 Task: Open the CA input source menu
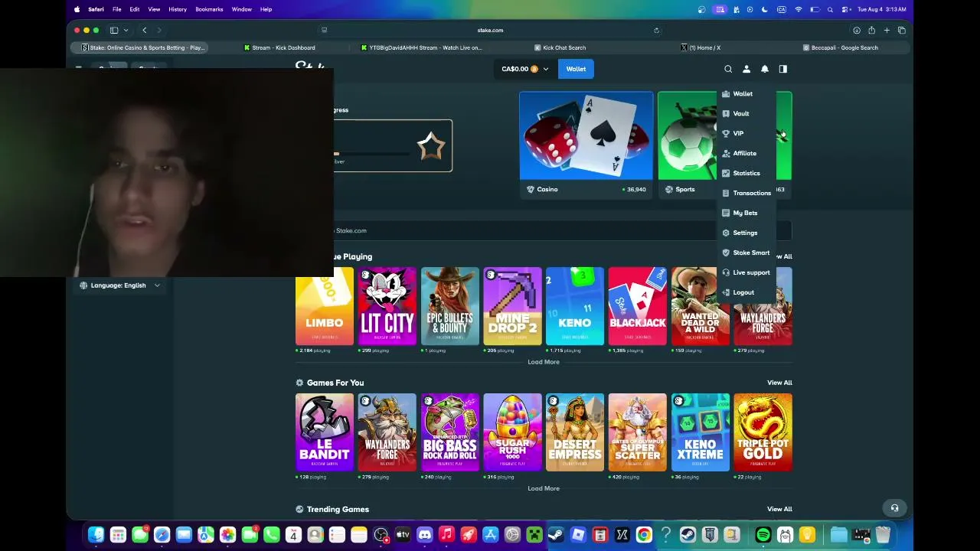click(782, 9)
